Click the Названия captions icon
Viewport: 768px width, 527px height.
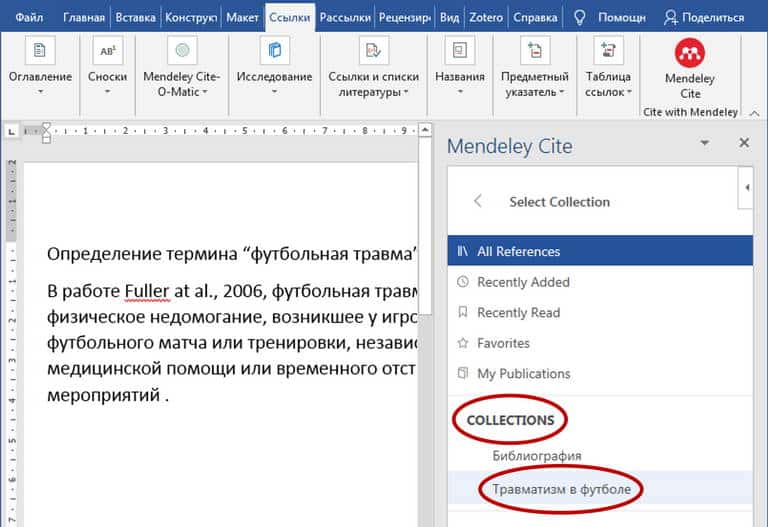point(459,50)
